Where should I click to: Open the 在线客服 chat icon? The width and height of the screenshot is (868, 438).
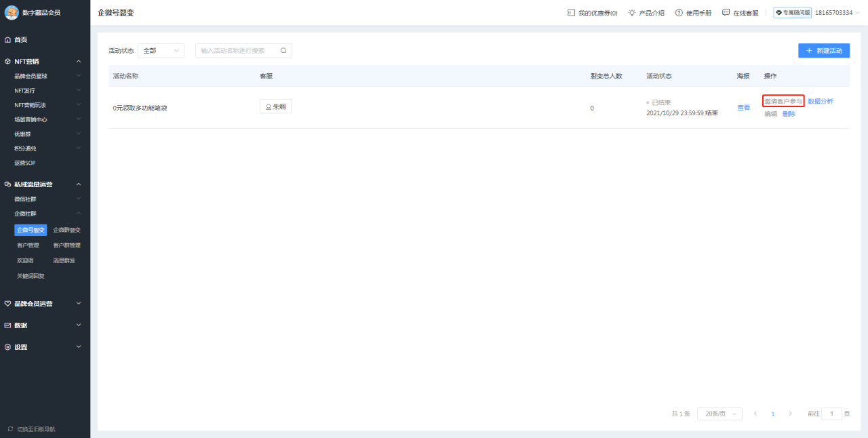pyautogui.click(x=725, y=12)
